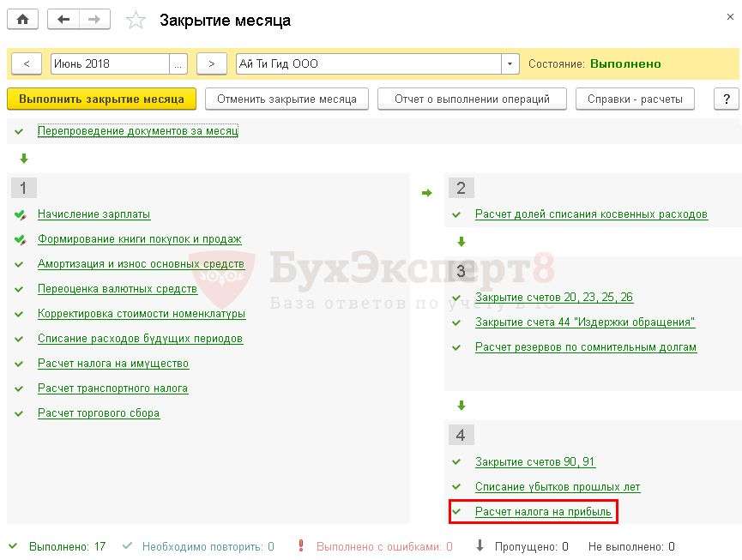
Task: Click checkmark beside Расчет транспортного налога
Action: pos(19,388)
